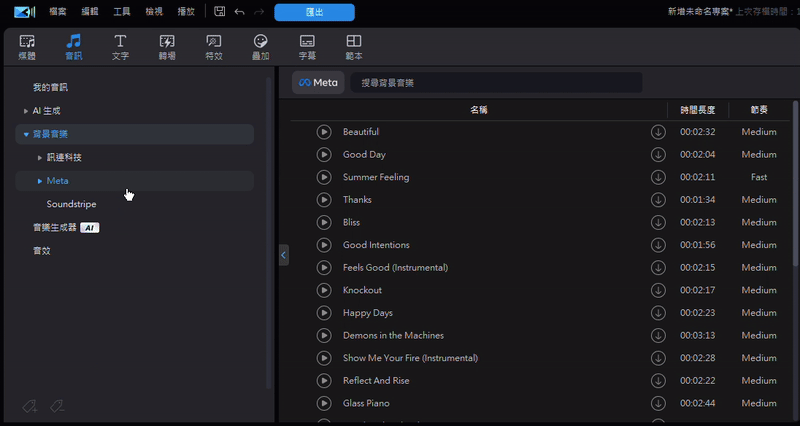Open the 檢視 menu

pos(154,12)
